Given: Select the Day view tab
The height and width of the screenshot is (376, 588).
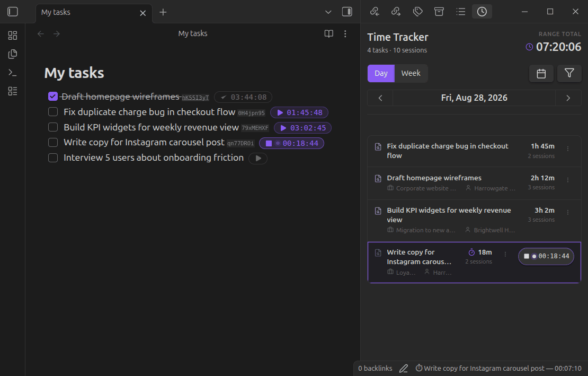Looking at the screenshot, I should click(x=381, y=73).
